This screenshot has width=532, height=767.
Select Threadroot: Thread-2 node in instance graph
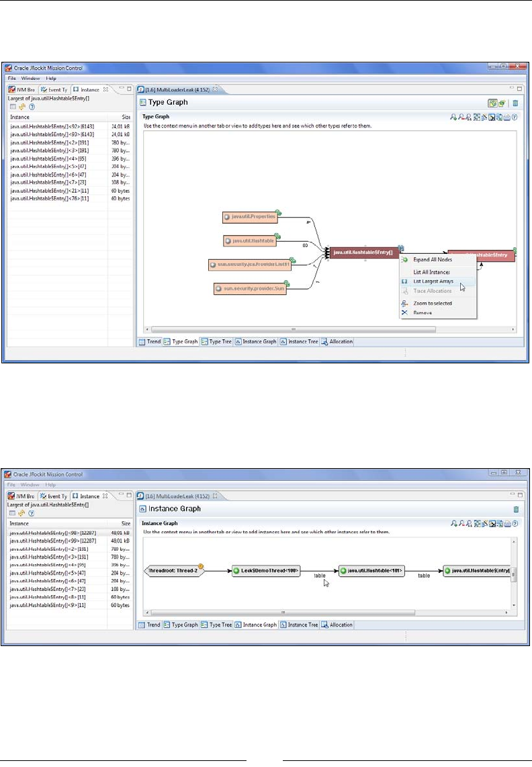click(x=174, y=571)
